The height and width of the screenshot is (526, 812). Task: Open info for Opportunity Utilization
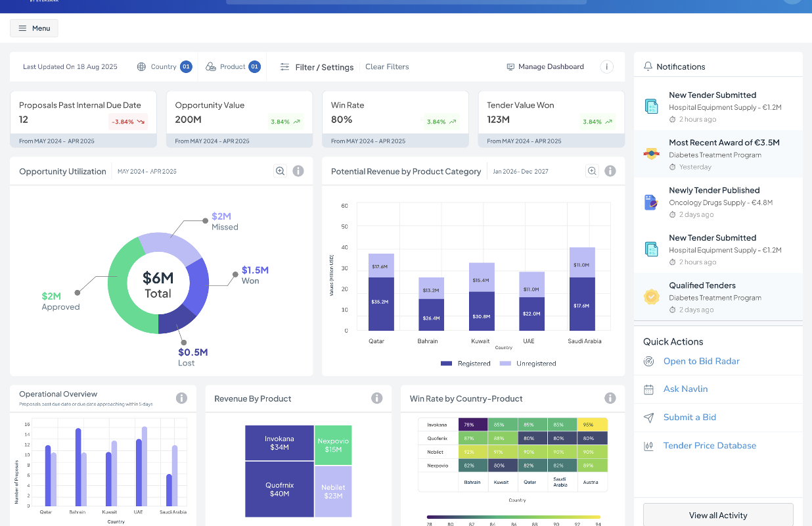(298, 171)
